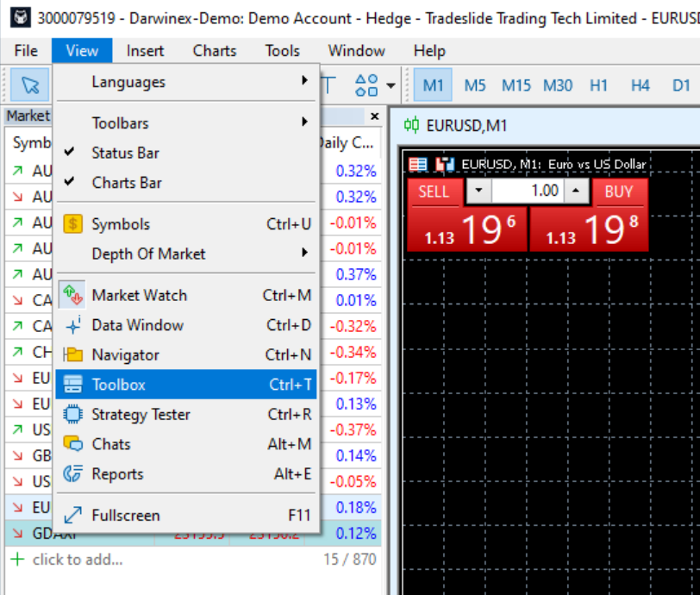This screenshot has height=595, width=700.
Task: Toggle the Charts Bar checkmark
Action: click(x=69, y=182)
